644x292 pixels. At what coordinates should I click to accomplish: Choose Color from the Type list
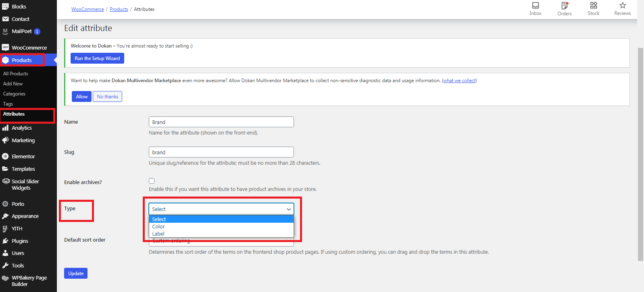click(221, 227)
